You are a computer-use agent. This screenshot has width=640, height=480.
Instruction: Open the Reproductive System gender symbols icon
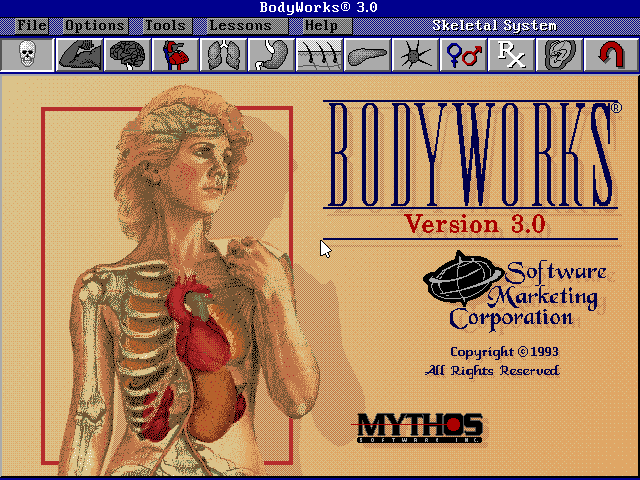click(x=464, y=55)
